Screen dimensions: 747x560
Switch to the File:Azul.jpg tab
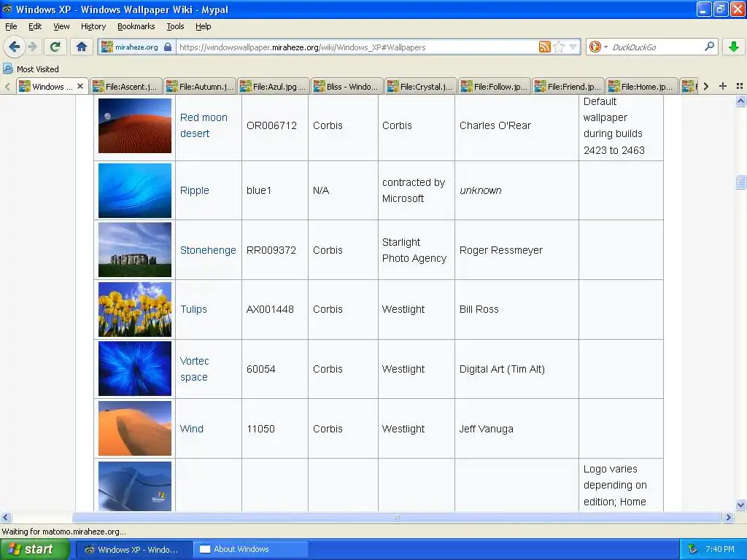click(x=274, y=87)
